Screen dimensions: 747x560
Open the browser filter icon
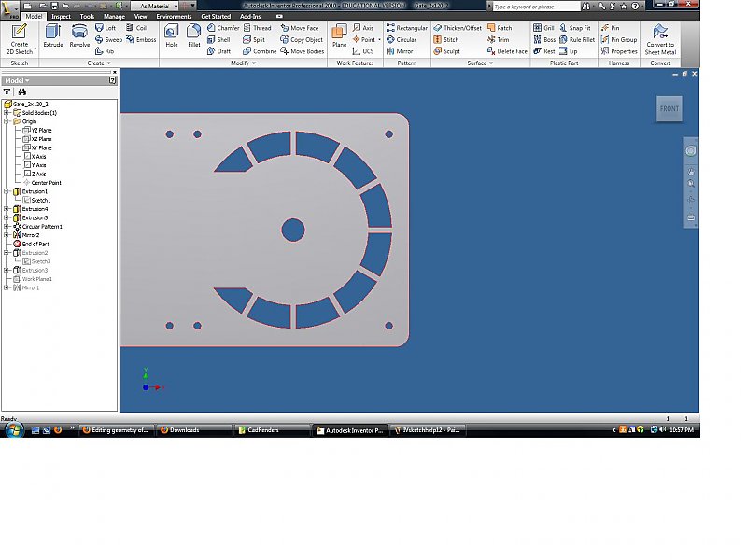click(7, 91)
